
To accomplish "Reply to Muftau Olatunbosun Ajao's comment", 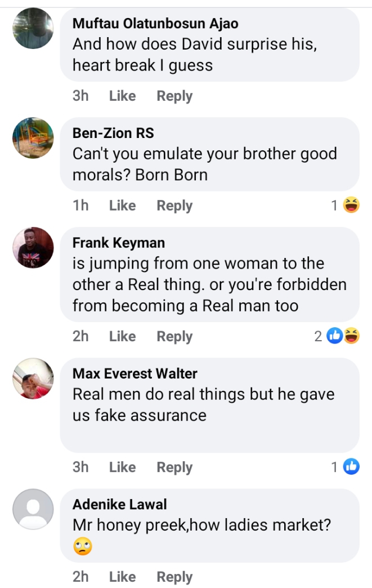I will pos(174,96).
